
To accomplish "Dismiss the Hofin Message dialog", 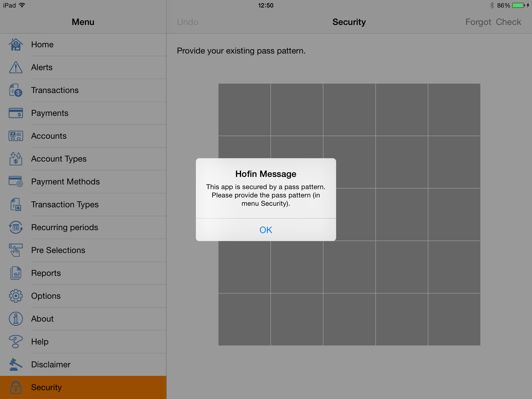I will point(265,229).
